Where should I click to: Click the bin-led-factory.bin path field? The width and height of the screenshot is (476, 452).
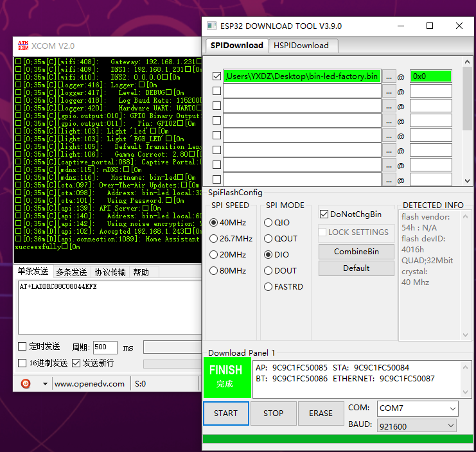coord(303,76)
